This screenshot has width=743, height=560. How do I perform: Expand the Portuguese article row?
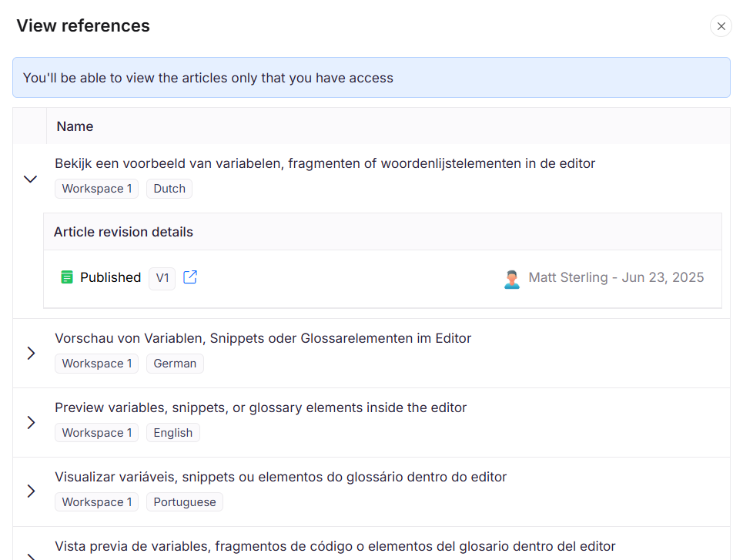coord(31,491)
